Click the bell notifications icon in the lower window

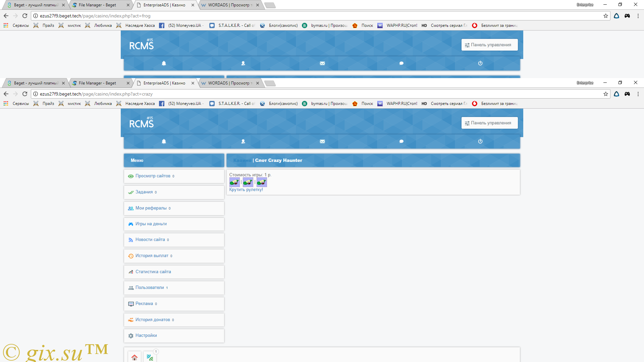pyautogui.click(x=164, y=141)
